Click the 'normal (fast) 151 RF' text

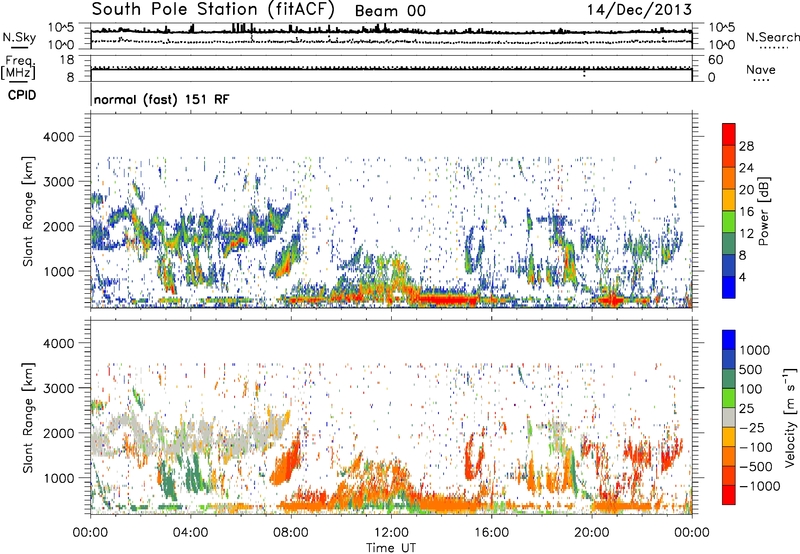[162, 99]
